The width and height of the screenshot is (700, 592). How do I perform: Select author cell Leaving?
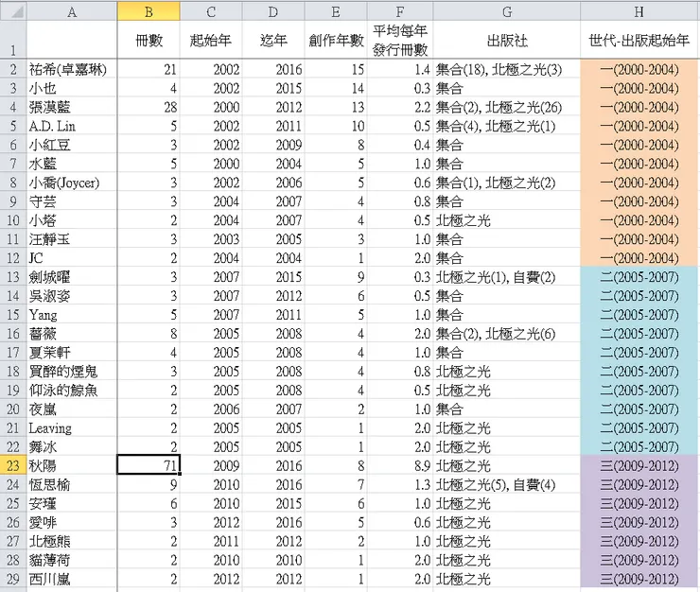coord(72,427)
